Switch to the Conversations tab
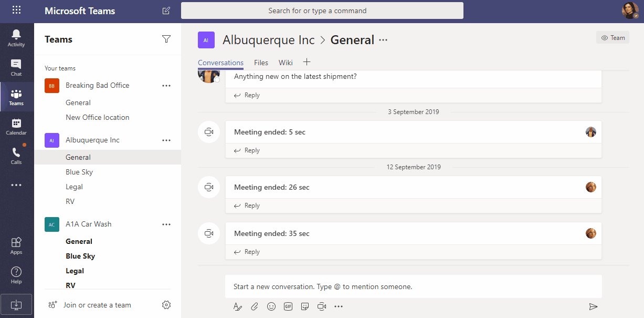Viewport: 644px width, 318px height. click(220, 63)
